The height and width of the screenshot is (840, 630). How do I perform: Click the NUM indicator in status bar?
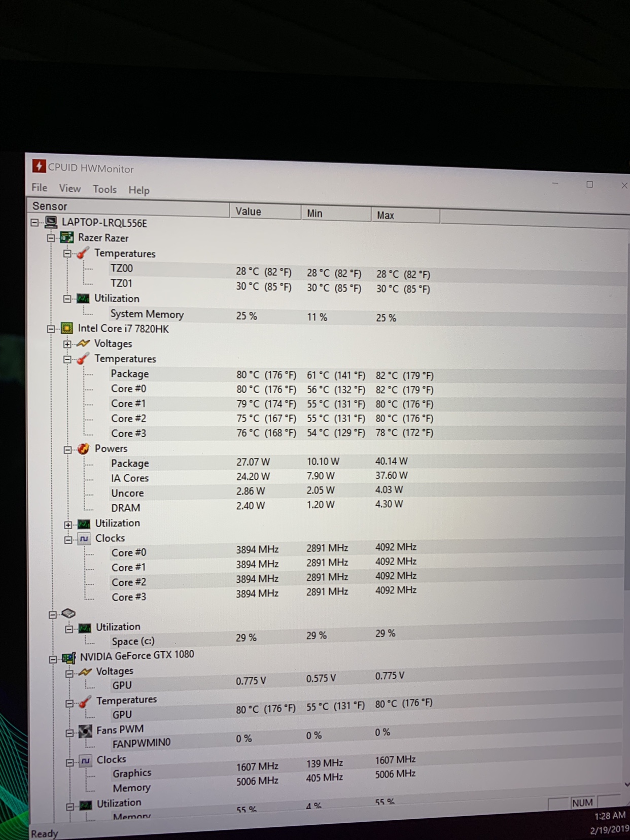click(x=582, y=802)
